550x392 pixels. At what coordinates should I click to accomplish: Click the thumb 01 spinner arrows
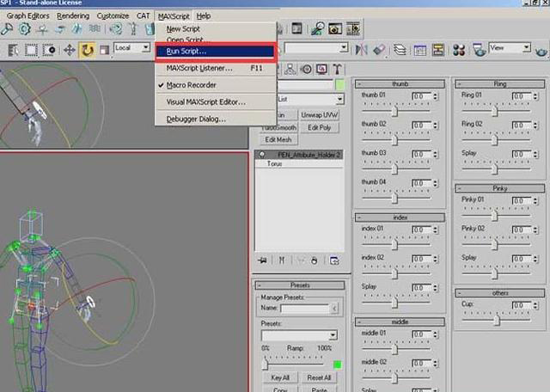click(436, 96)
